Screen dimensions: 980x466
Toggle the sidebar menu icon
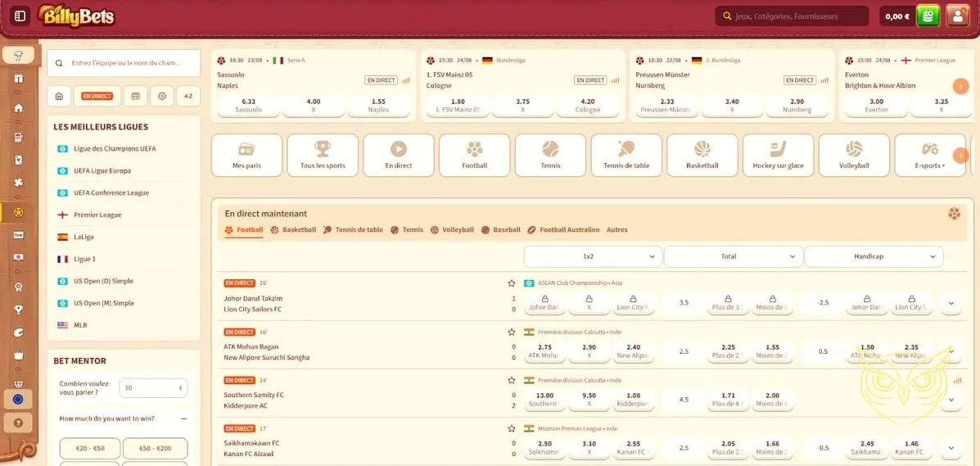click(x=20, y=16)
